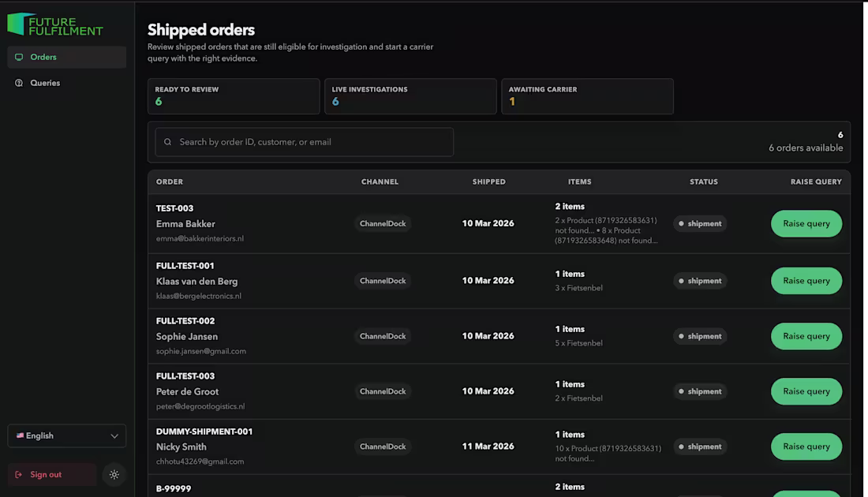This screenshot has width=868, height=497.
Task: Click the shipment status badge for TEST-003
Action: point(699,223)
